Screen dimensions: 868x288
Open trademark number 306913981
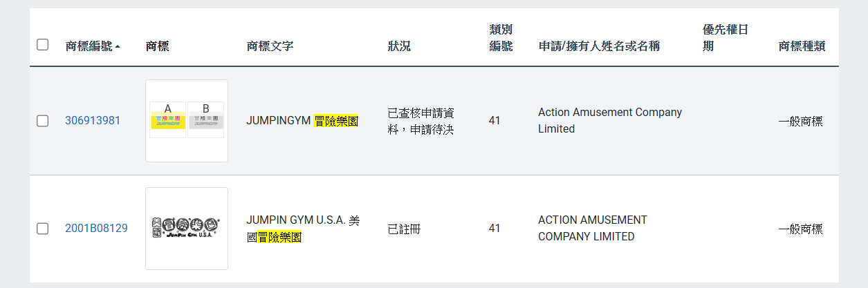[x=93, y=121]
